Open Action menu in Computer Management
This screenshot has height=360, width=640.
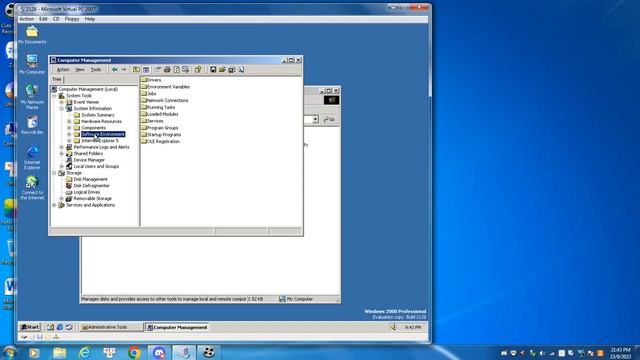[x=62, y=70]
